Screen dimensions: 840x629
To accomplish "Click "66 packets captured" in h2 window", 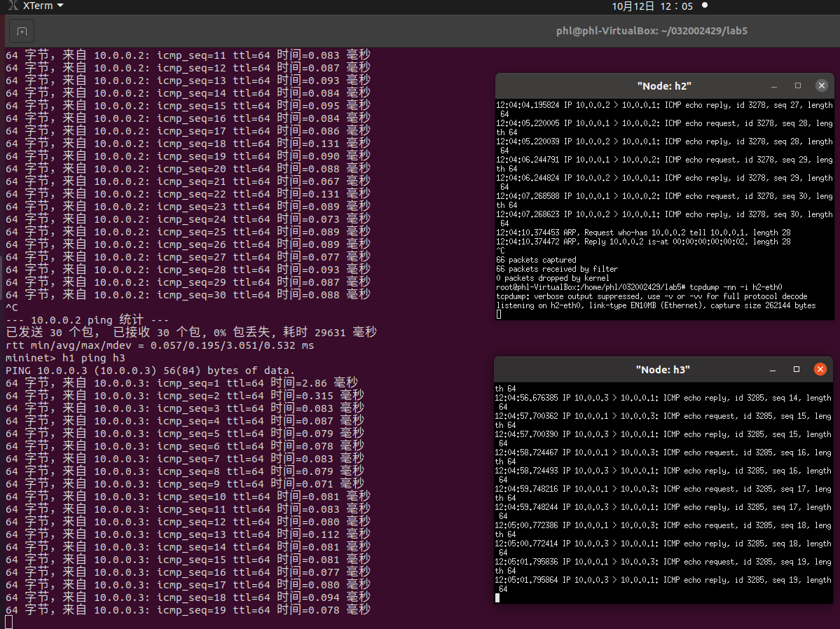I will pyautogui.click(x=536, y=260).
